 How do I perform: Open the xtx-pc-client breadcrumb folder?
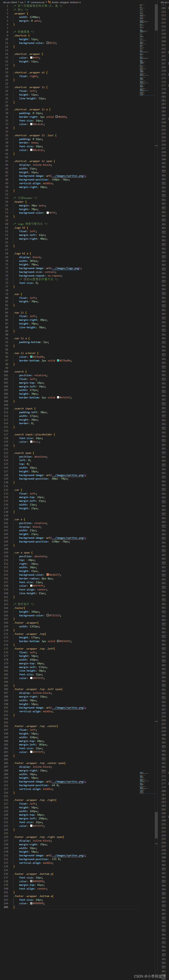10,2
